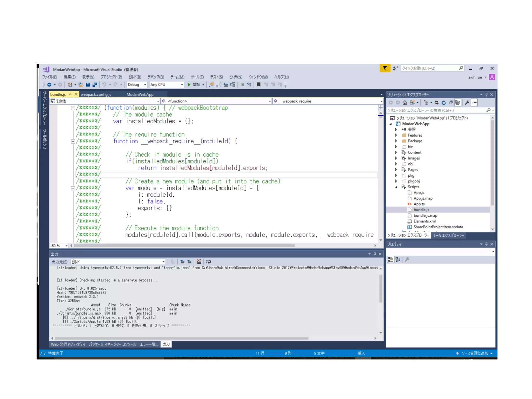Image resolution: width=532 pixels, height=399 pixels.
Task: Click Refresh icon in Solution Explorer
Action: 444,103
